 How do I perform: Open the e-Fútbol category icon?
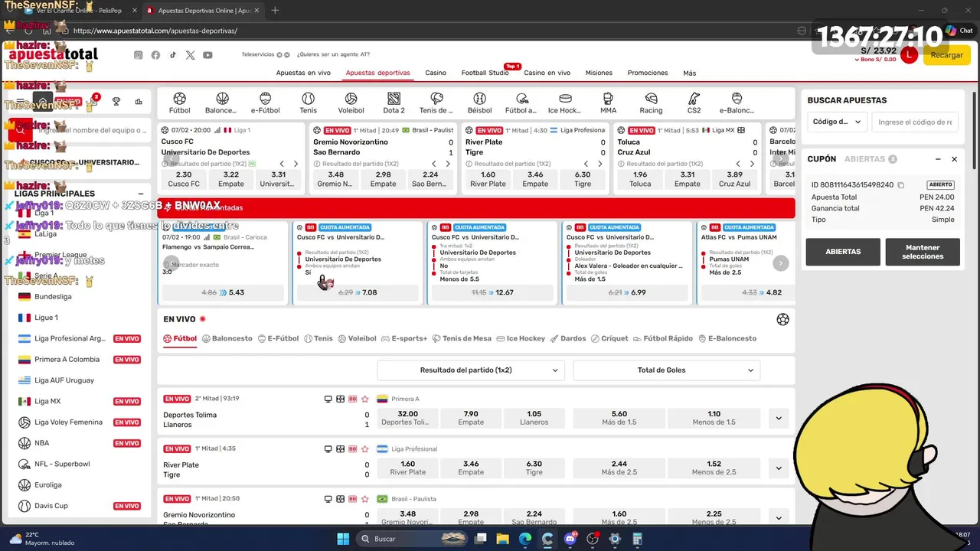click(x=265, y=103)
